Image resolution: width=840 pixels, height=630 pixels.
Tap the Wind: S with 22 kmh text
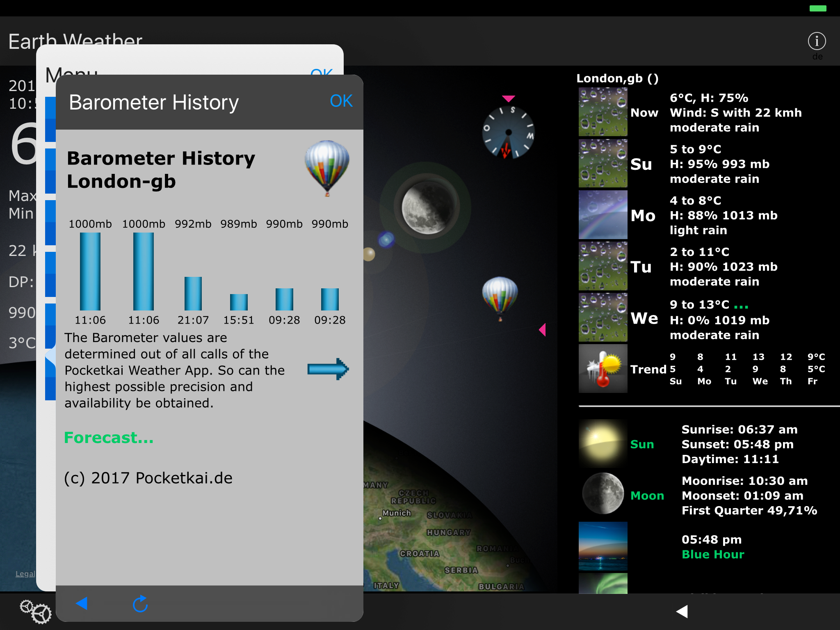point(736,113)
